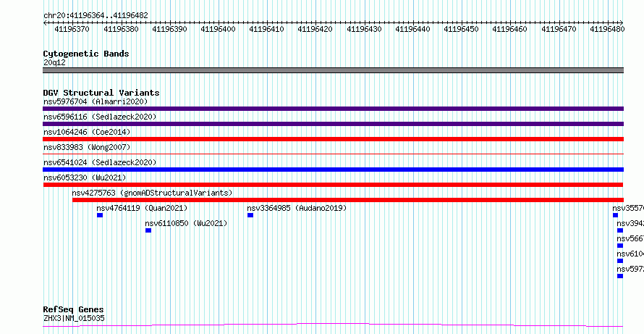
Task: Open the DGV Structural Variants track title
Action: point(101,93)
